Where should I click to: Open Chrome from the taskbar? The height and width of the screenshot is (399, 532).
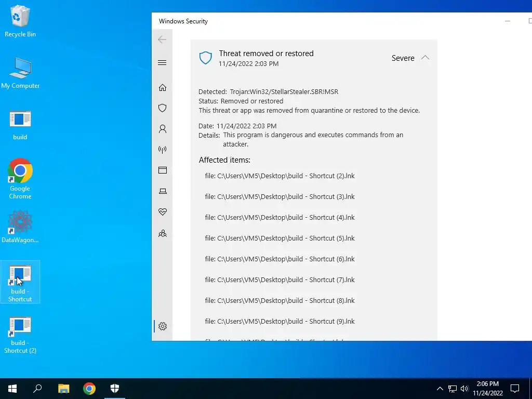click(x=89, y=389)
